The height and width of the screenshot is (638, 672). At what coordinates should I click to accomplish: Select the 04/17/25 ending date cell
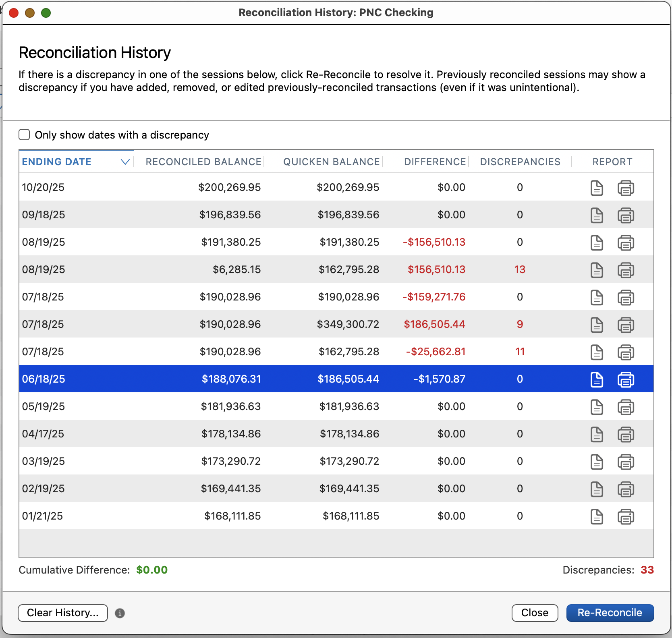43,434
